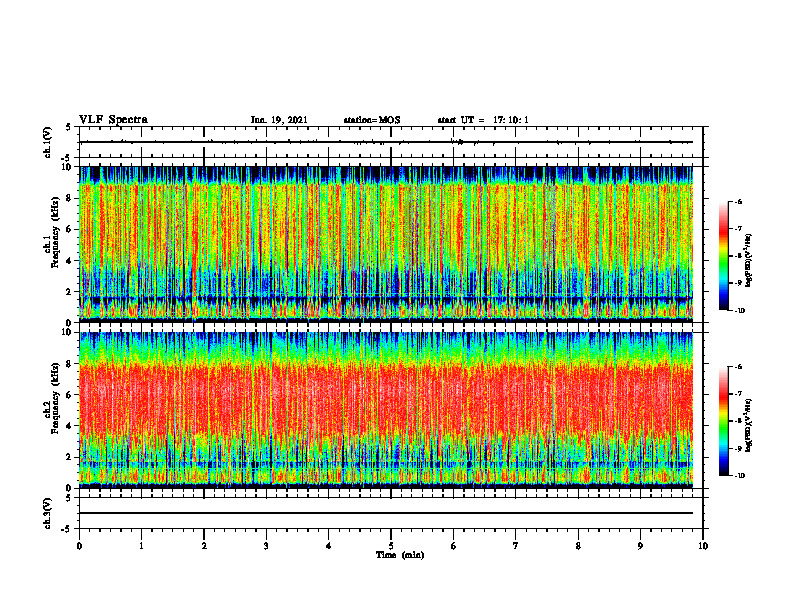The width and height of the screenshot is (792, 612).
Task: Click inside the ch.1 spectrogram panel
Action: (x=386, y=244)
